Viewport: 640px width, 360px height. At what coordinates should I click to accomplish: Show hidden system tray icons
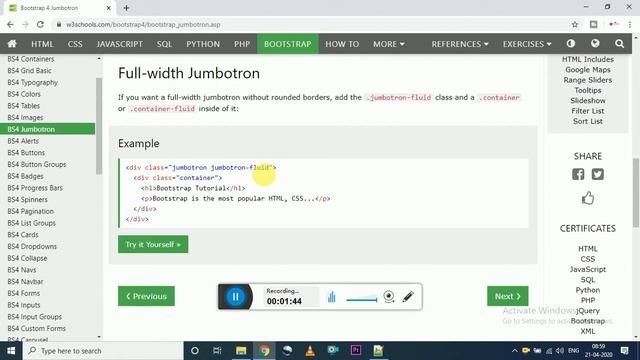click(514, 351)
